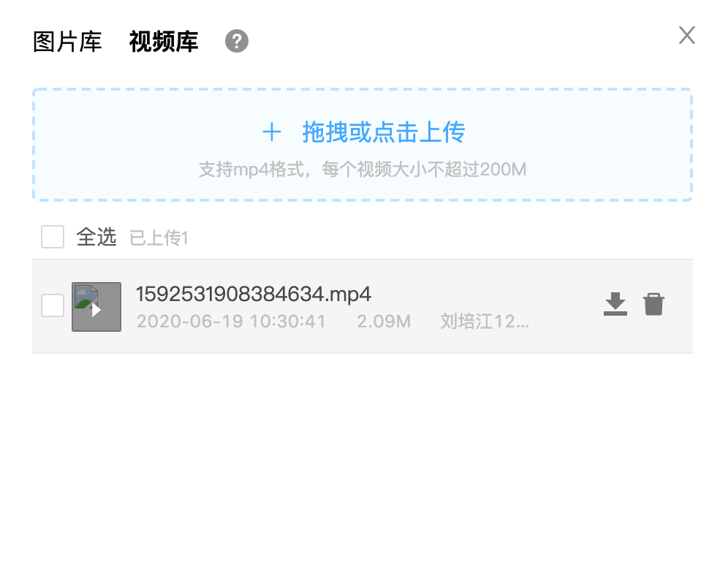
Task: Open the help question mark icon
Action: point(237,42)
